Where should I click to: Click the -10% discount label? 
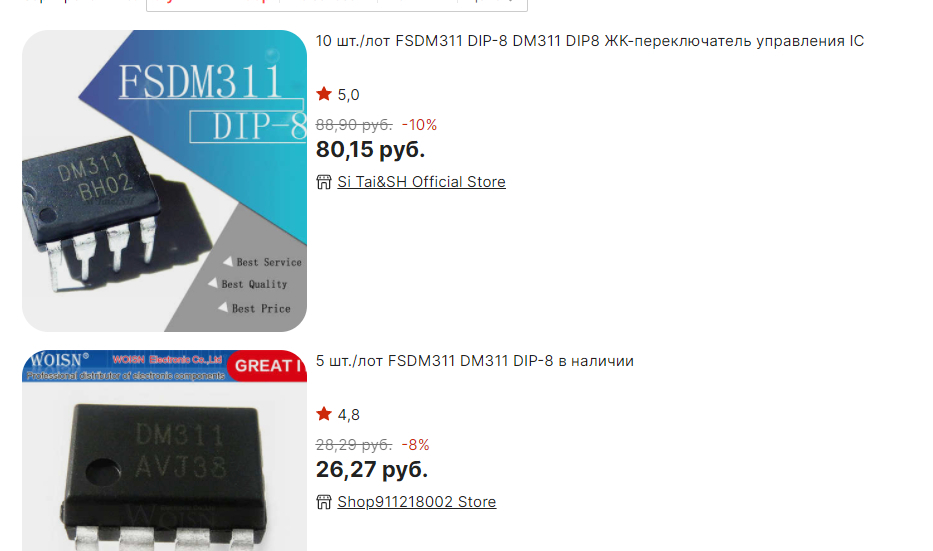click(x=419, y=125)
